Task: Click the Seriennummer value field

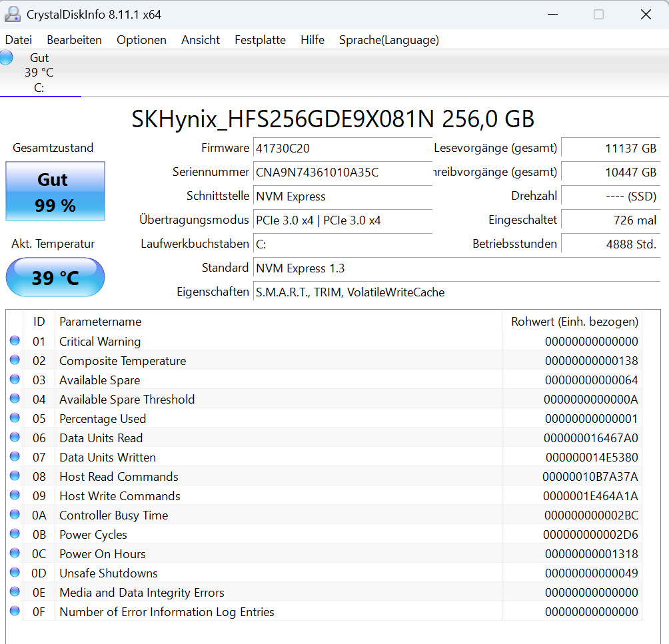Action: coord(342,172)
